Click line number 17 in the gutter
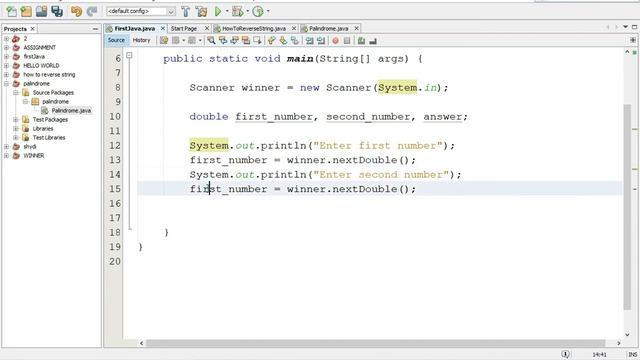This screenshot has width=640, height=360. [115, 218]
